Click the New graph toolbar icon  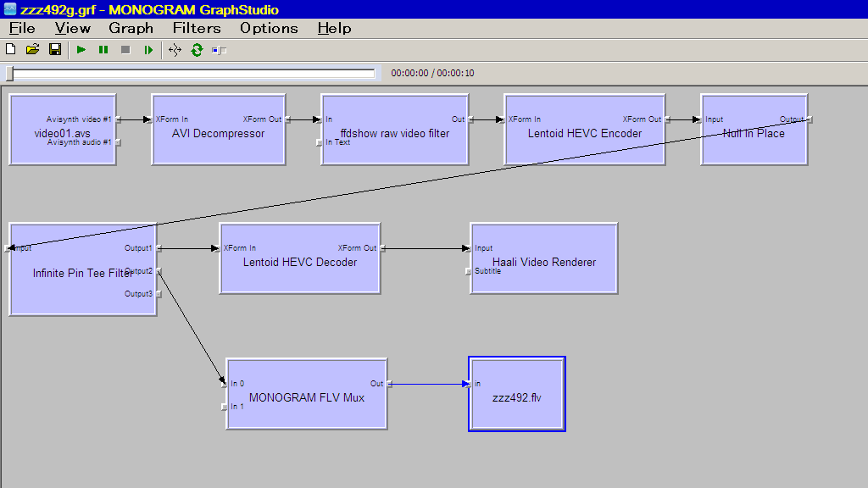[10, 50]
